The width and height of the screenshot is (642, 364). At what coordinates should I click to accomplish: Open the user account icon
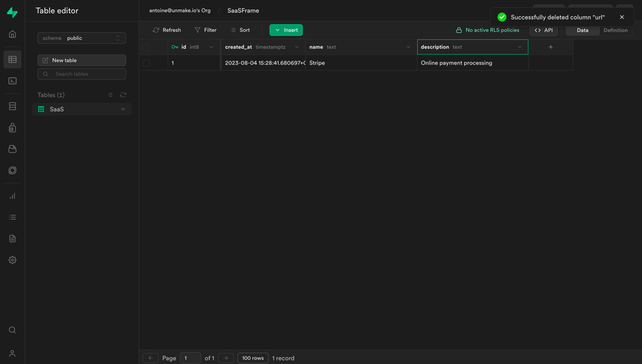12,353
